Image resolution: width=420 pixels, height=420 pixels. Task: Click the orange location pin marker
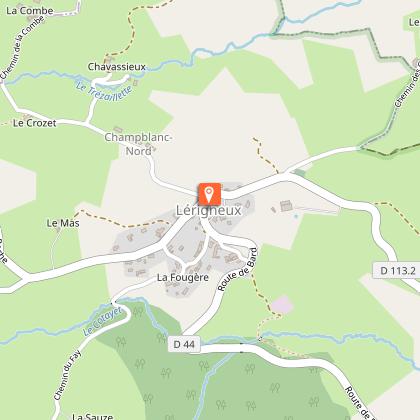click(x=210, y=194)
